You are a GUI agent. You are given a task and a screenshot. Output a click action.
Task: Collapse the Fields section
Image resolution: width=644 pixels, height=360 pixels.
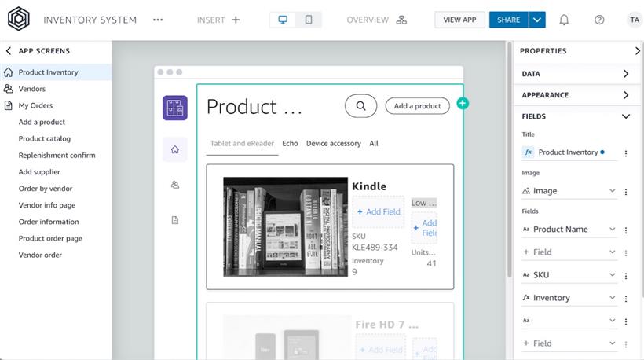[x=575, y=116]
